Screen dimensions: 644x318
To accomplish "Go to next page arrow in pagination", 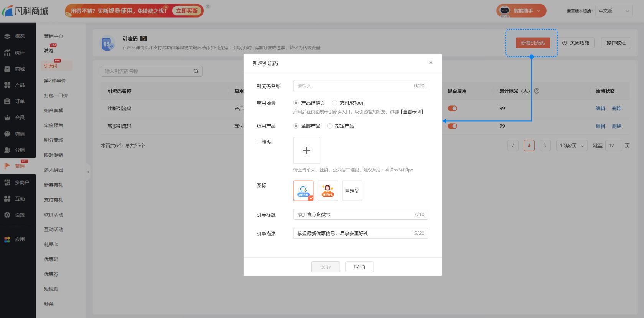I will 545,146.
